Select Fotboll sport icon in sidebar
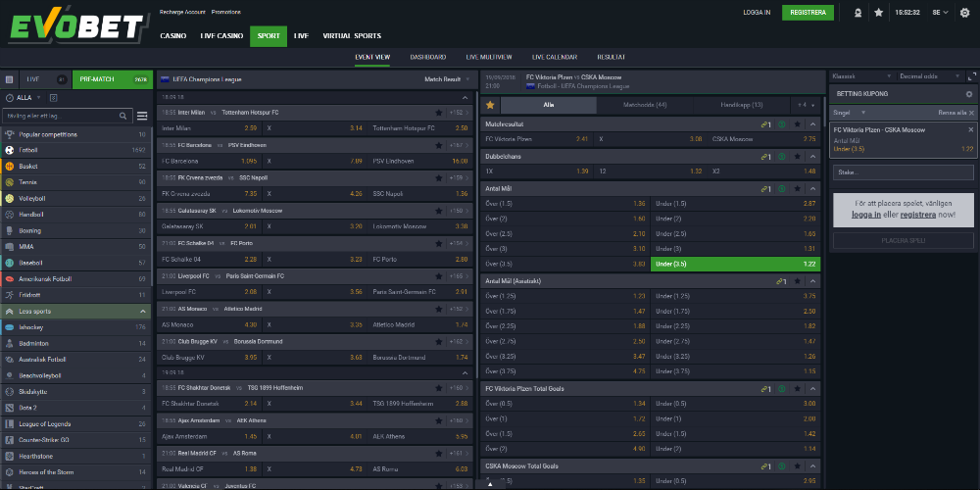 10,150
